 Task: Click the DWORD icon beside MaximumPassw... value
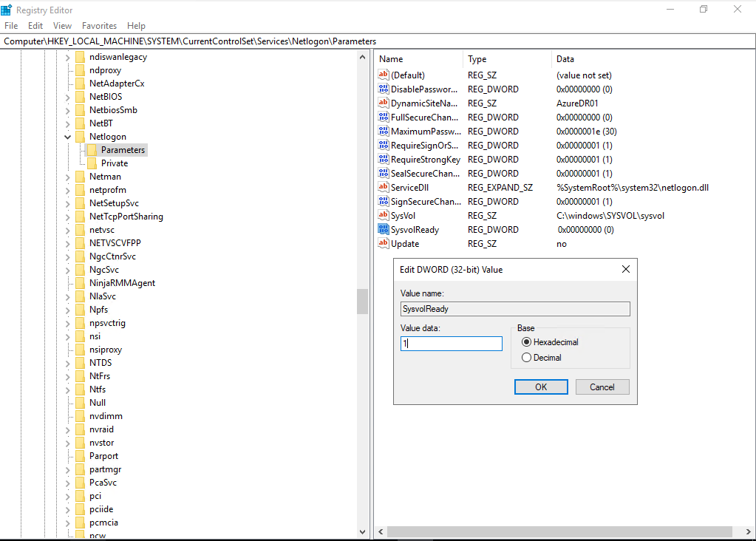pyautogui.click(x=384, y=131)
